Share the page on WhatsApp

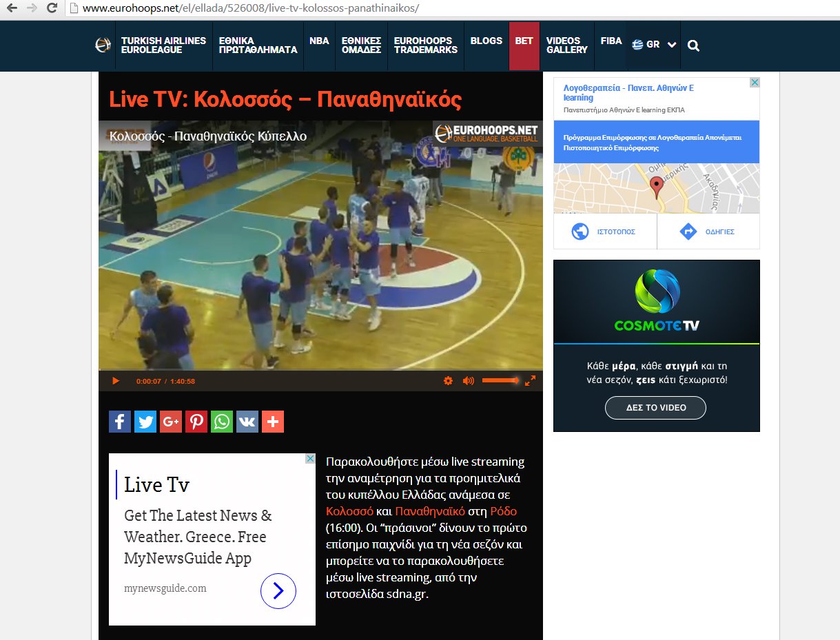pos(222,422)
